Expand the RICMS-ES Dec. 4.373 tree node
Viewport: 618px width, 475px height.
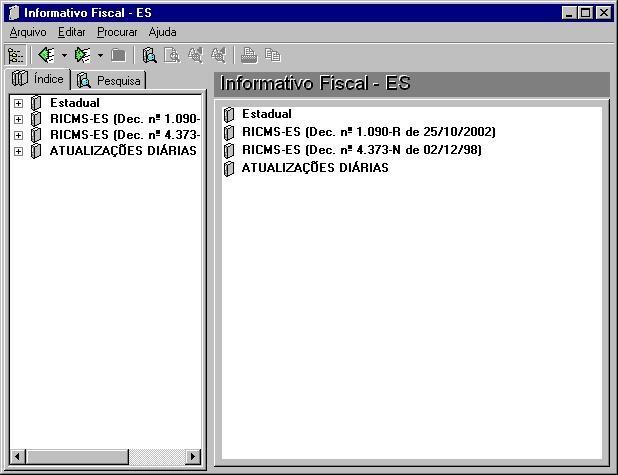[x=18, y=136]
